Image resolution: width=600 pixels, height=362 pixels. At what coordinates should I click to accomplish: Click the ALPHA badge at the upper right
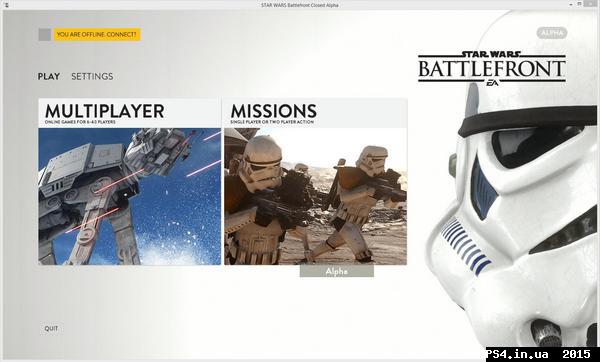552,33
